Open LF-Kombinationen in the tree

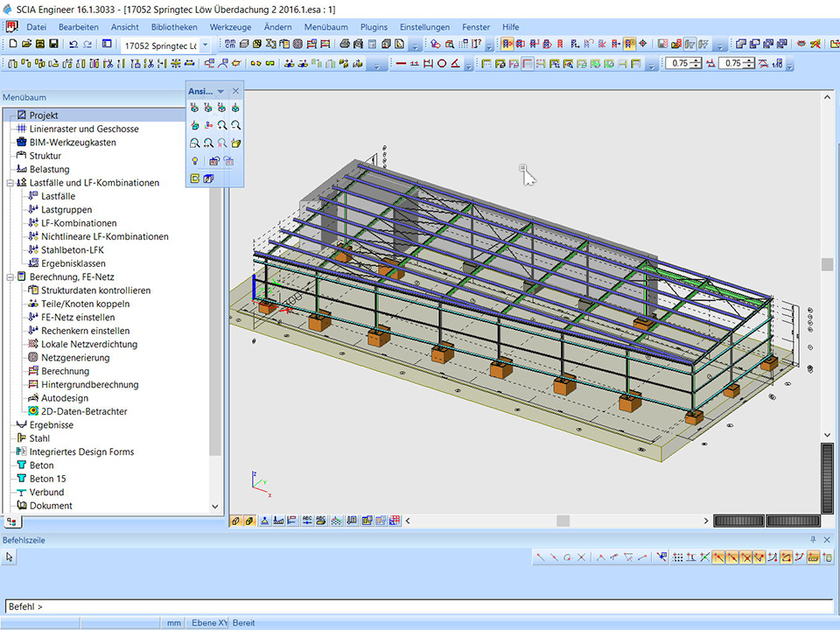click(78, 223)
